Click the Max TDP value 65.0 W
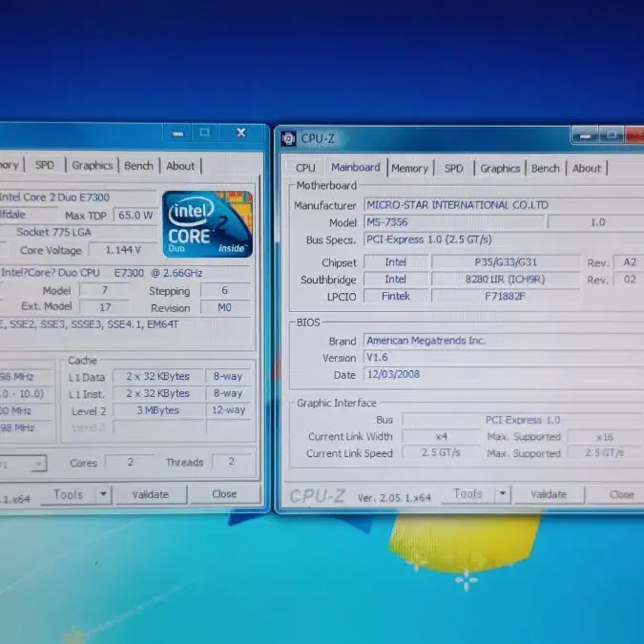This screenshot has height=644, width=644. point(135,216)
